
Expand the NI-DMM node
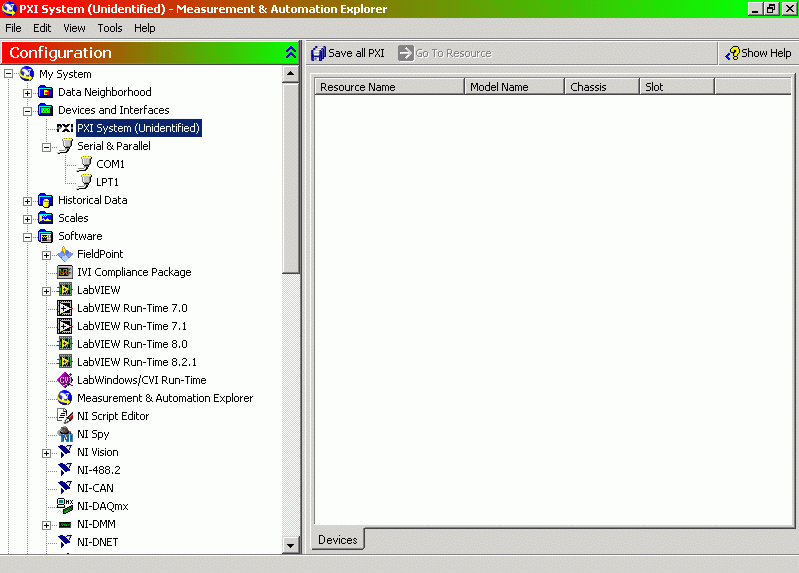click(46, 525)
